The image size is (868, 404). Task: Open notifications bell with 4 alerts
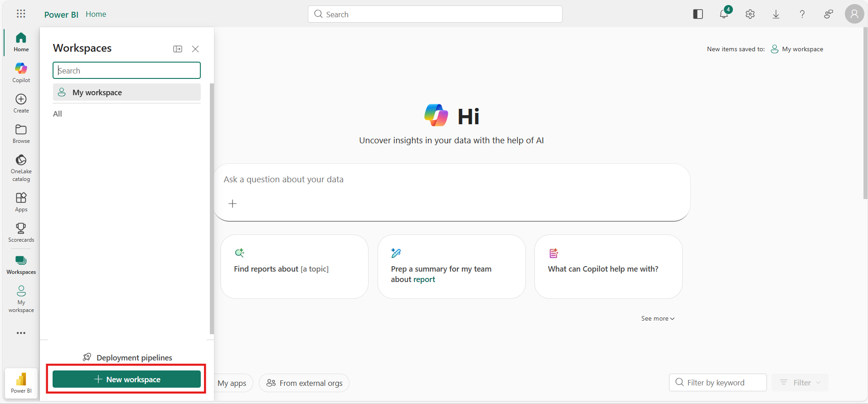click(724, 14)
